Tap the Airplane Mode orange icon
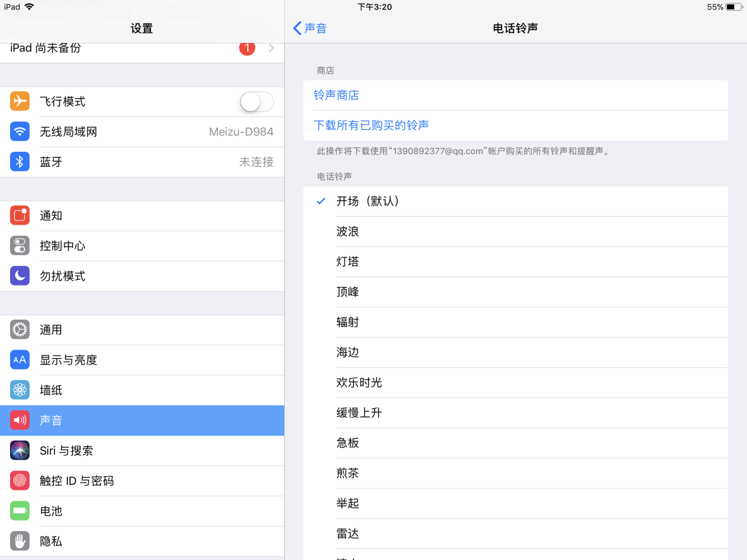Image resolution: width=747 pixels, height=560 pixels. coord(20,101)
